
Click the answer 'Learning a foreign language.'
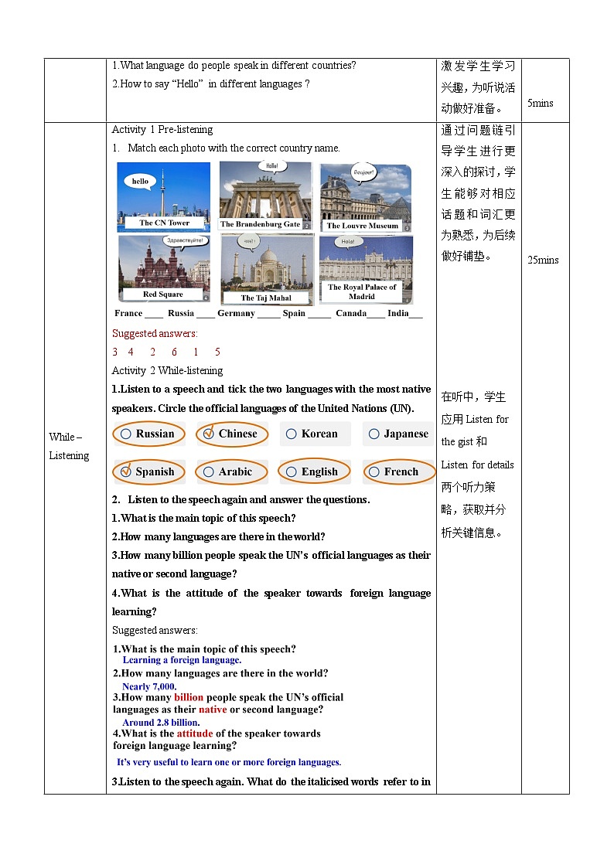tap(182, 660)
